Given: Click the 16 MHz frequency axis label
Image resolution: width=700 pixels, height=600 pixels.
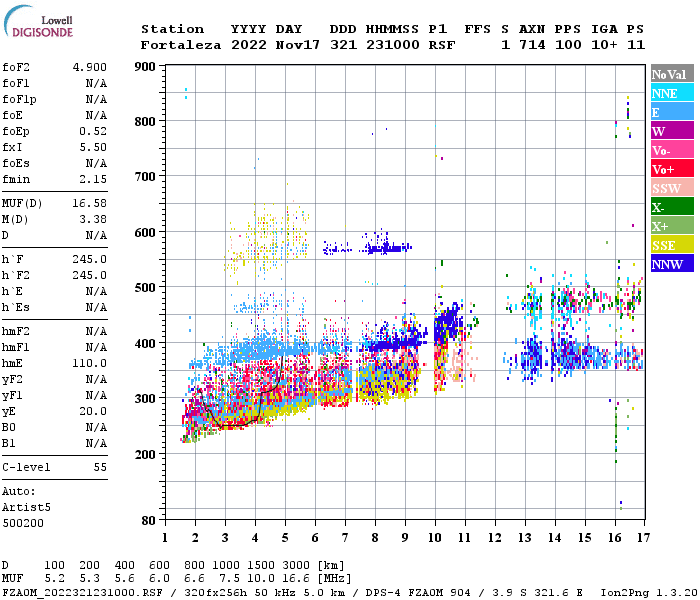Looking at the screenshot, I should pos(615,538).
